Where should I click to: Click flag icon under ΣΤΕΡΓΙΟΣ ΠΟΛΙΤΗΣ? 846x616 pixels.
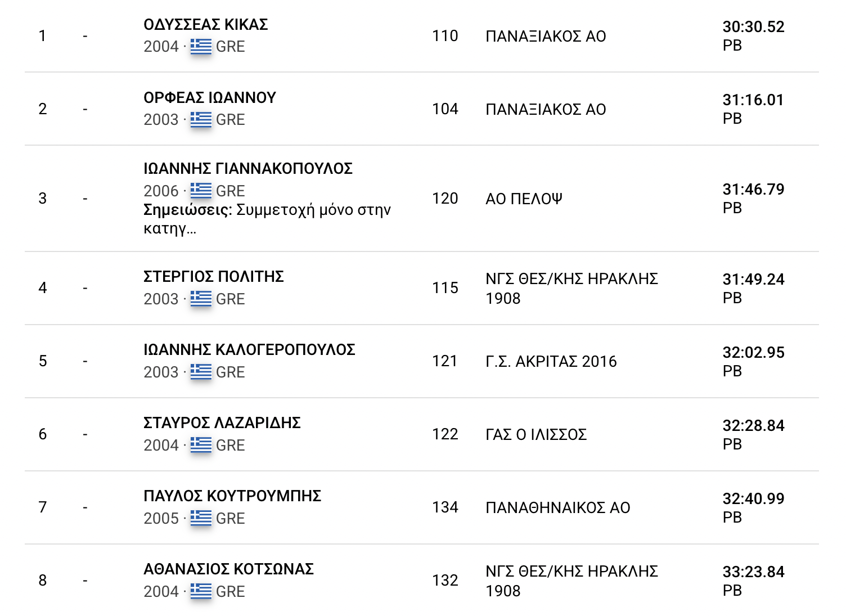point(201,299)
